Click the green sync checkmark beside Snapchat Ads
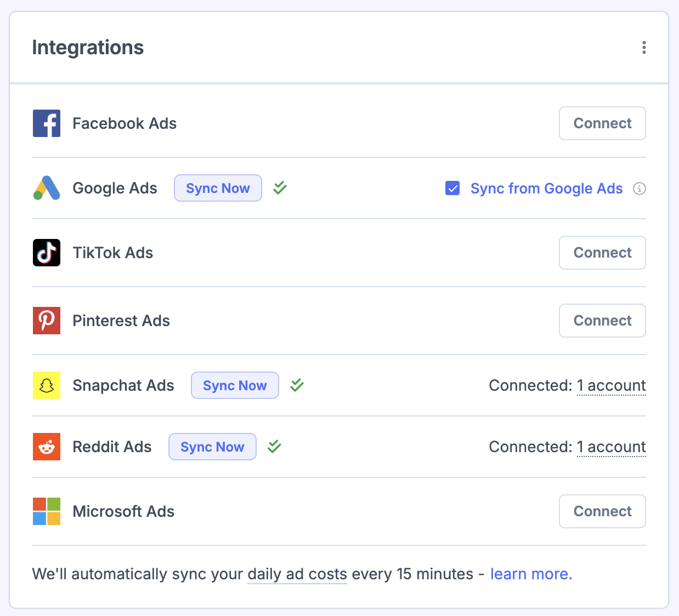This screenshot has height=616, width=679. tap(297, 385)
